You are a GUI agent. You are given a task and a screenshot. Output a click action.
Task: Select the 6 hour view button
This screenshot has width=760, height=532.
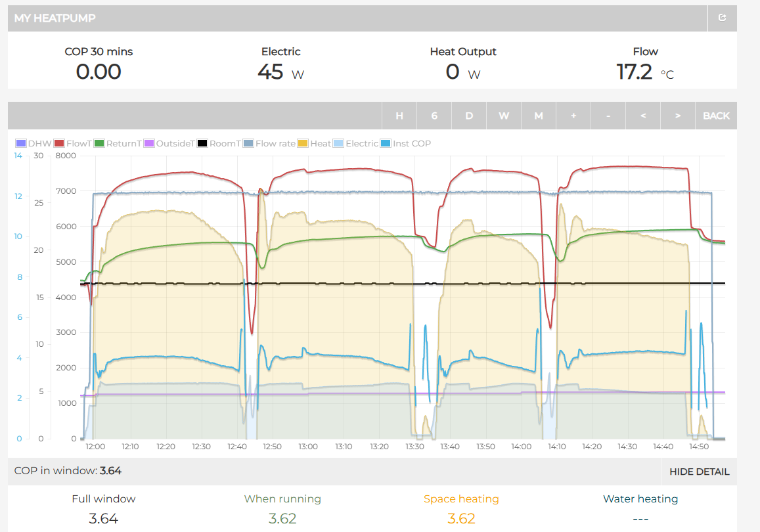click(434, 116)
